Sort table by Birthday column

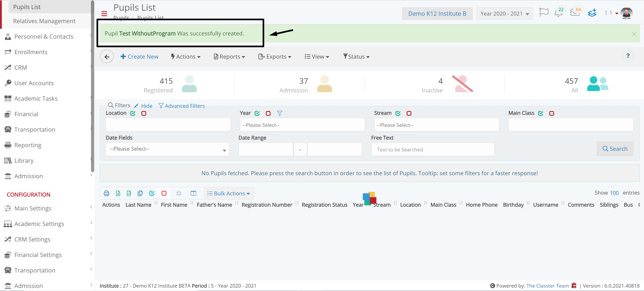[513, 205]
